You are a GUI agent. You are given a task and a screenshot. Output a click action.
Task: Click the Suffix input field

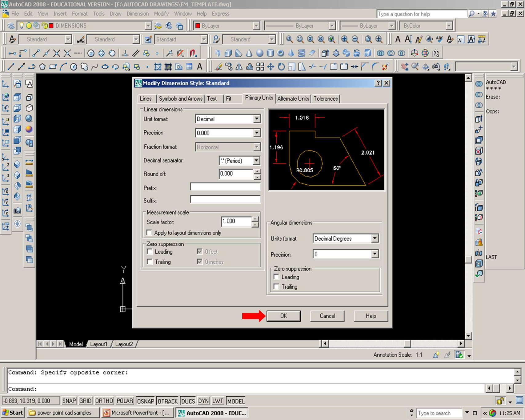225,199
